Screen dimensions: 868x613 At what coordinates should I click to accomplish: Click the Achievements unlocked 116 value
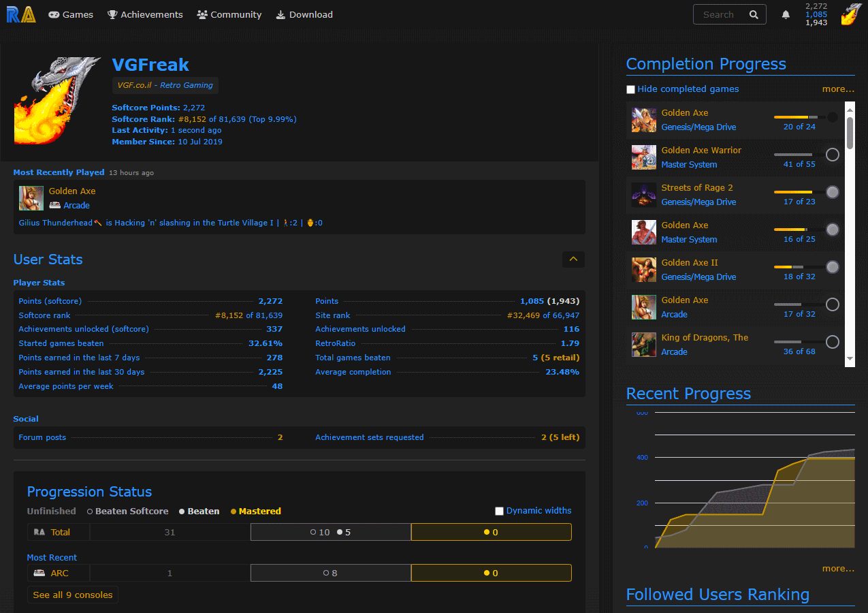(571, 329)
